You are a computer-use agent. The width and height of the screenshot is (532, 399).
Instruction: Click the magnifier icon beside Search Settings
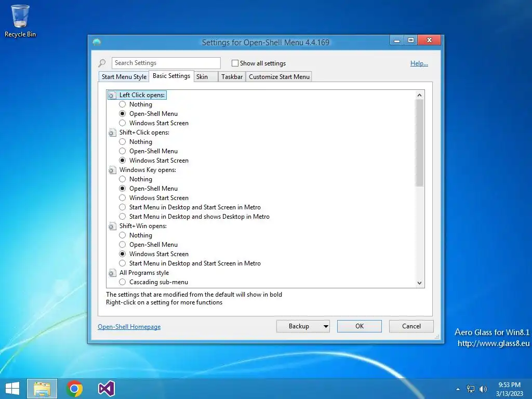pos(102,63)
